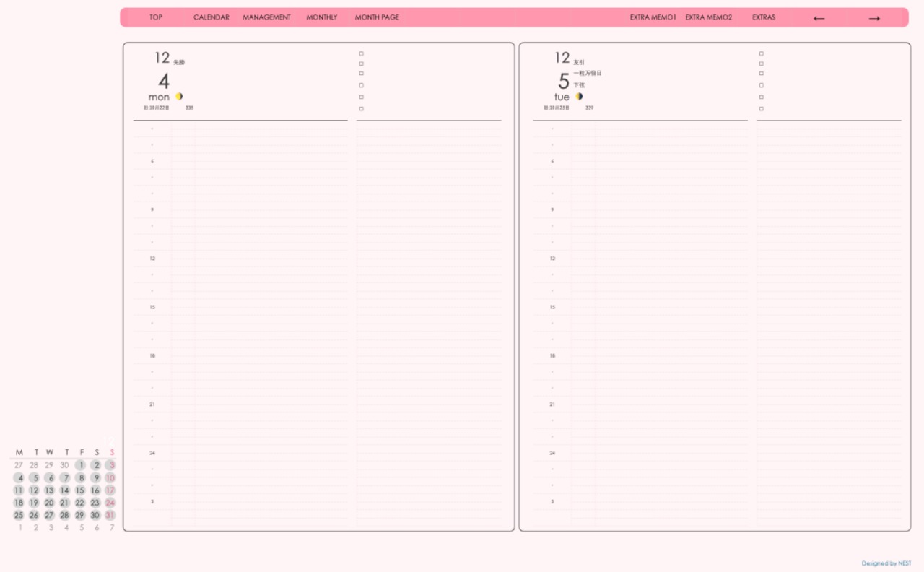Open EXTRA MEMO2 tab

708,17
